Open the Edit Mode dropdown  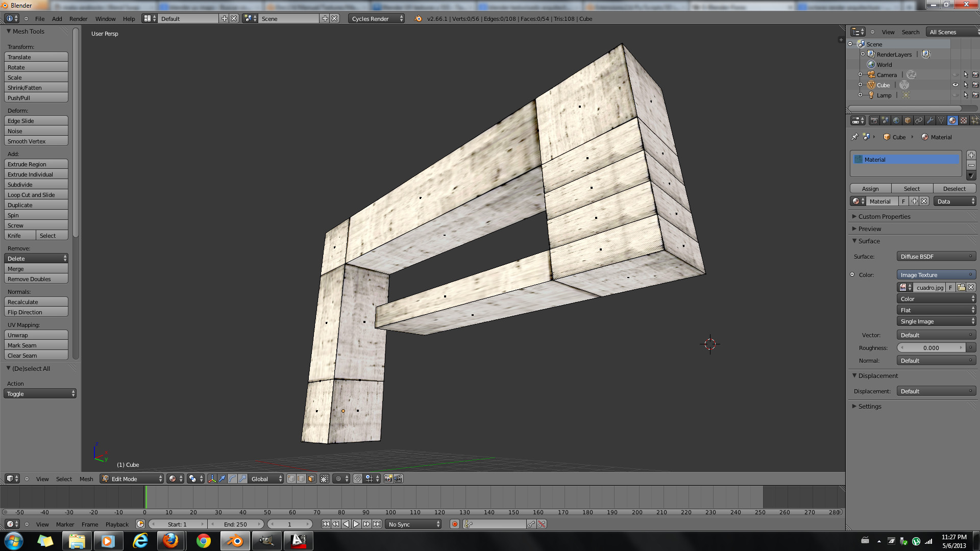[132, 479]
